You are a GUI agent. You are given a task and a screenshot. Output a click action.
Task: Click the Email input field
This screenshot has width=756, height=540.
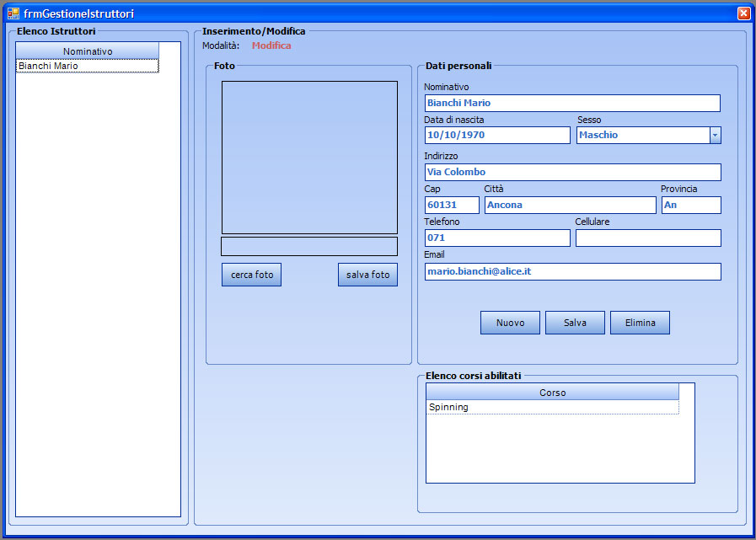pyautogui.click(x=571, y=271)
